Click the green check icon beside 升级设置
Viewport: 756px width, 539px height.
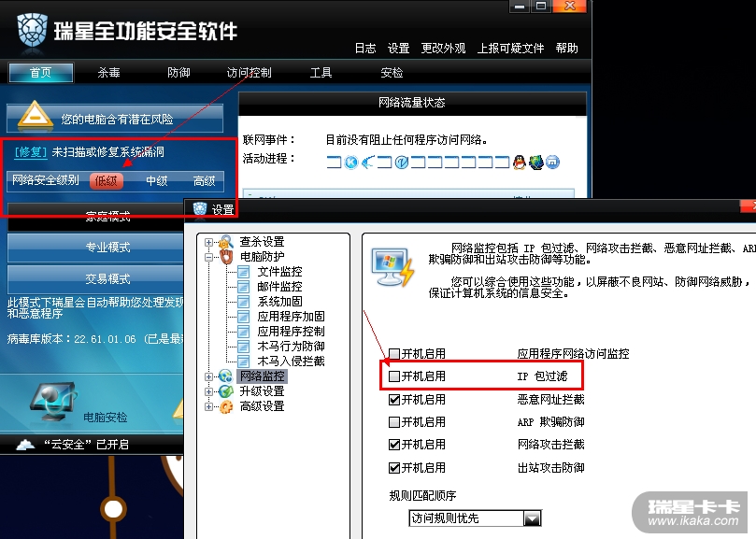click(x=225, y=391)
